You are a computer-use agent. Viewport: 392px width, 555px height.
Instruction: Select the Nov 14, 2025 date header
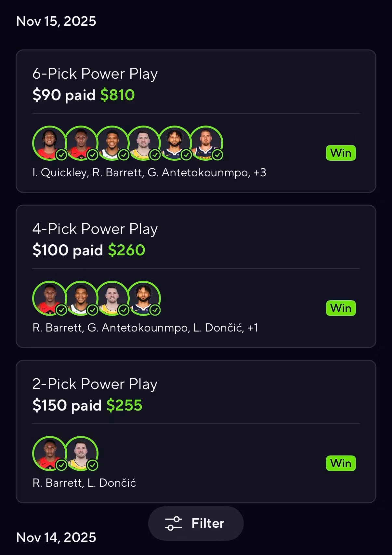click(56, 537)
